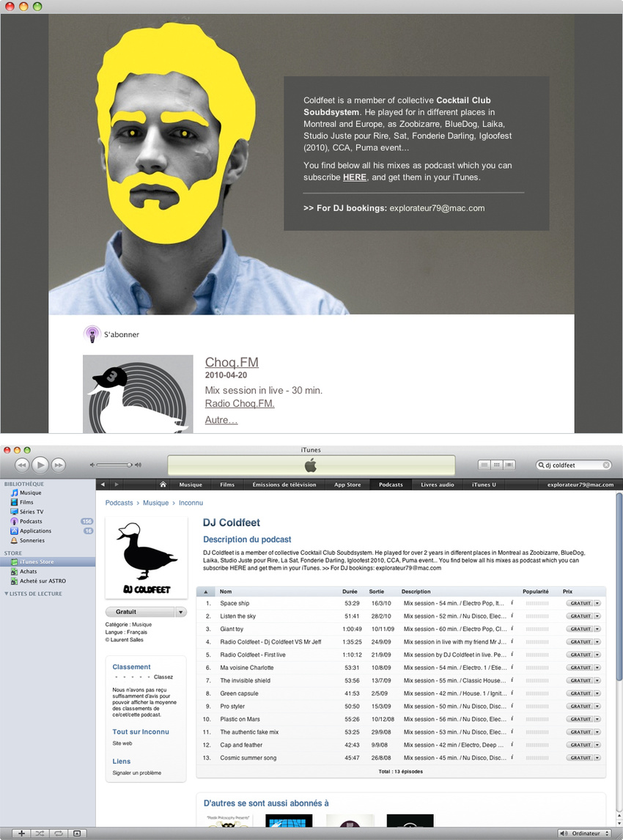Switch to list view in iTunes
Viewport: 623px width, 840px height.
tap(484, 465)
